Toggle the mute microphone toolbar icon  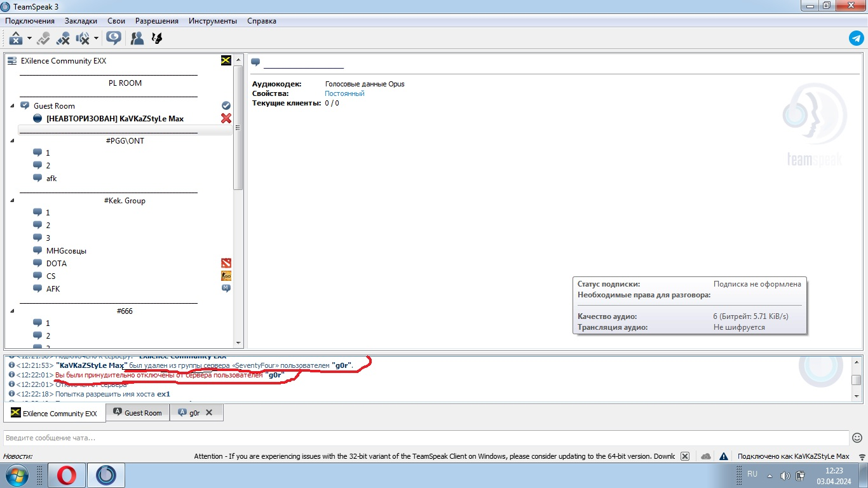click(63, 39)
